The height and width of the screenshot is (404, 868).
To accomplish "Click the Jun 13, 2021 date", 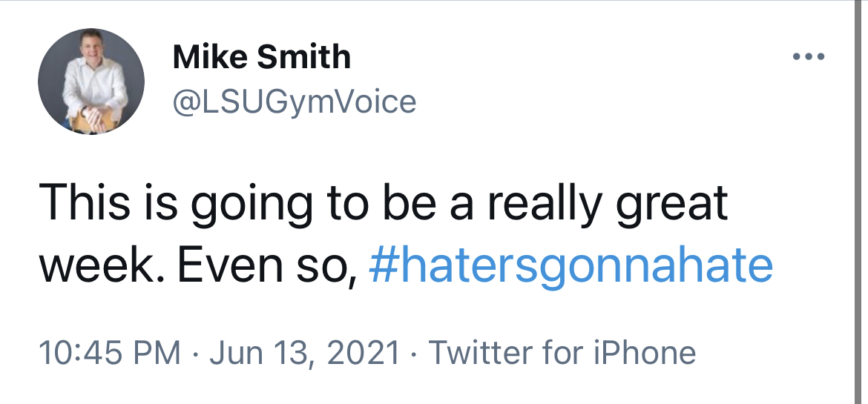I will [x=305, y=352].
